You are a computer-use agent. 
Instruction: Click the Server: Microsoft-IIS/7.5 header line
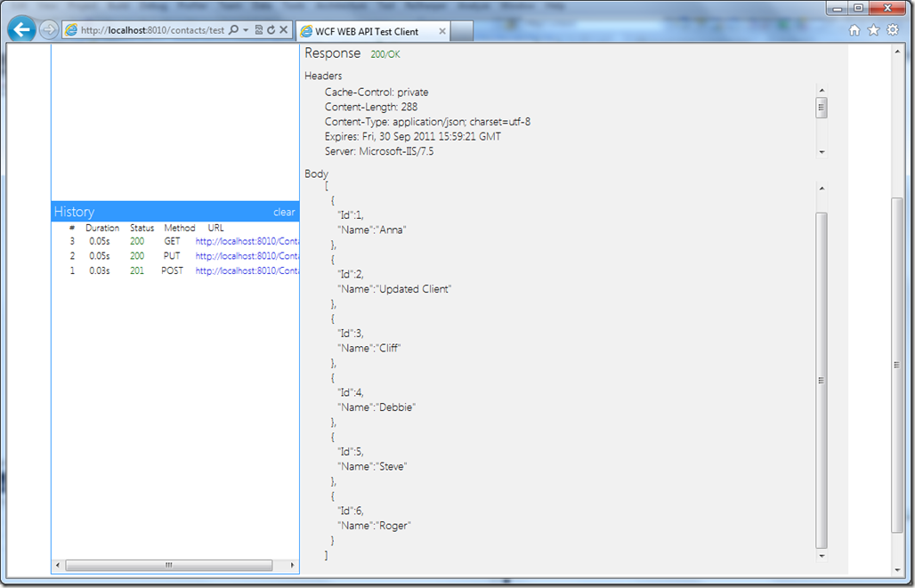(x=379, y=151)
